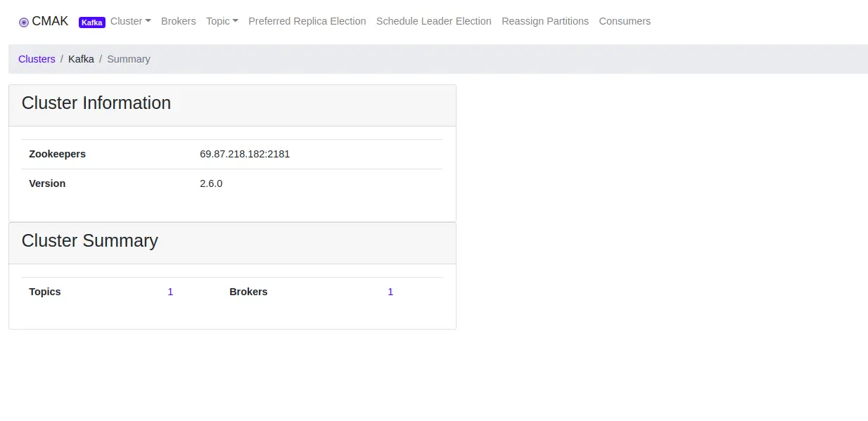Click the Topics label in summary

(45, 292)
